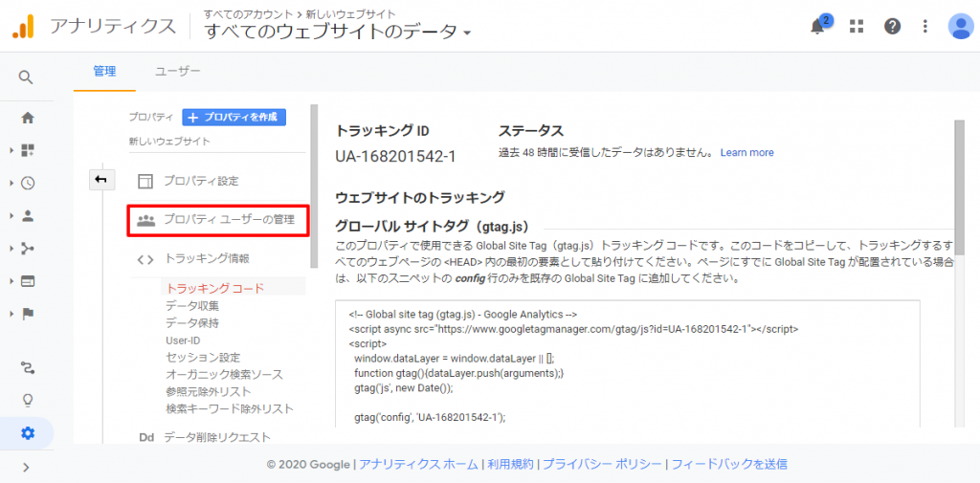This screenshot has width=980, height=483.
Task: Go to the Home icon in the sidebar
Action: pos(28,118)
